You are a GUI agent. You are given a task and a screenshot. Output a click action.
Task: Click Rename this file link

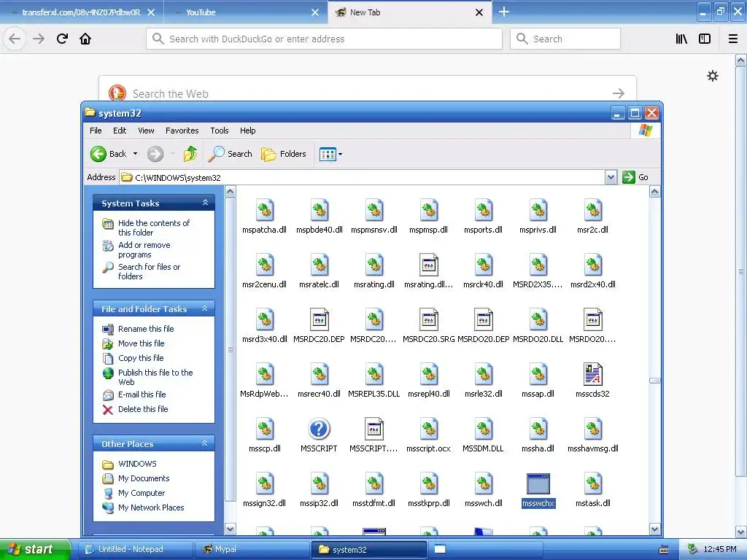pyautogui.click(x=146, y=329)
